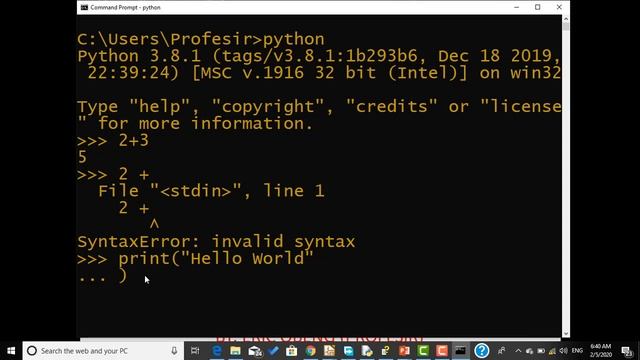
Task: Open Microsoft Store from the taskbar
Action: point(291,351)
